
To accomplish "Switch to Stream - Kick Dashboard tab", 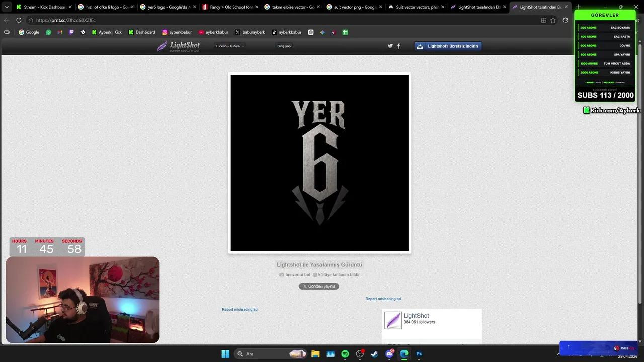I will pyautogui.click(x=44, y=7).
